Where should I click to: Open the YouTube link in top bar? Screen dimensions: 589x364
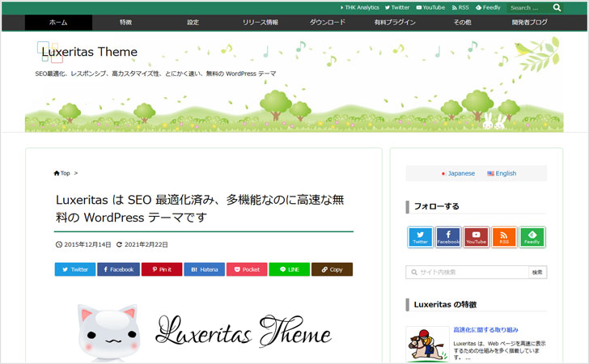[430, 7]
